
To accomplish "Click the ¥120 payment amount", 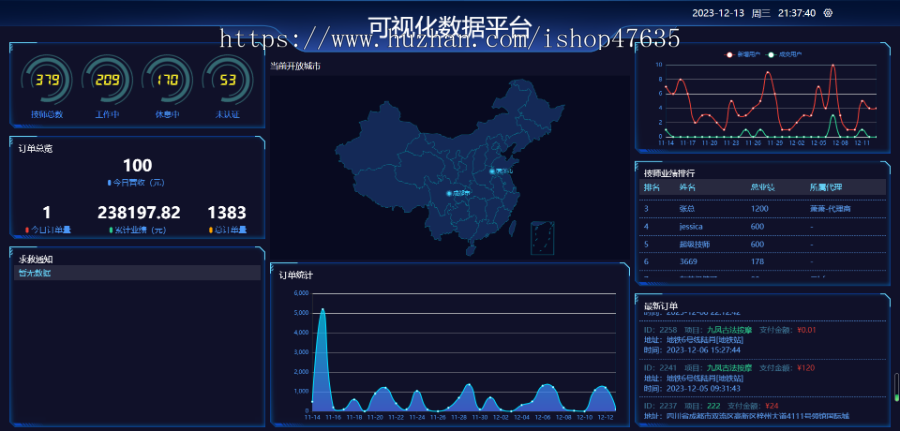I will pos(805,367).
